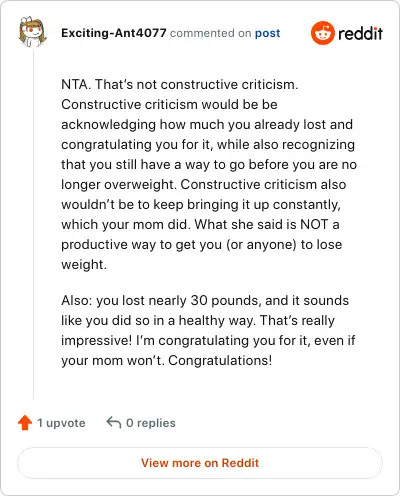
Task: Click the Exciting-Ant4077 user avatar
Action: click(32, 32)
